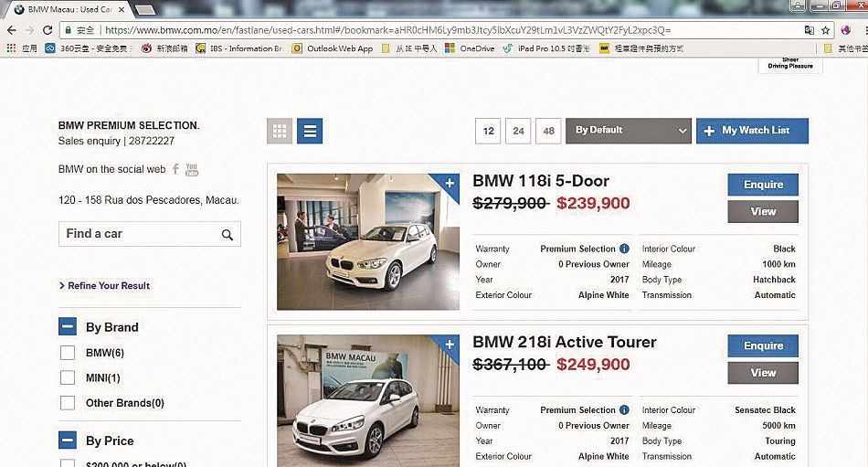Open the 360 cloud bookmark

(89, 48)
